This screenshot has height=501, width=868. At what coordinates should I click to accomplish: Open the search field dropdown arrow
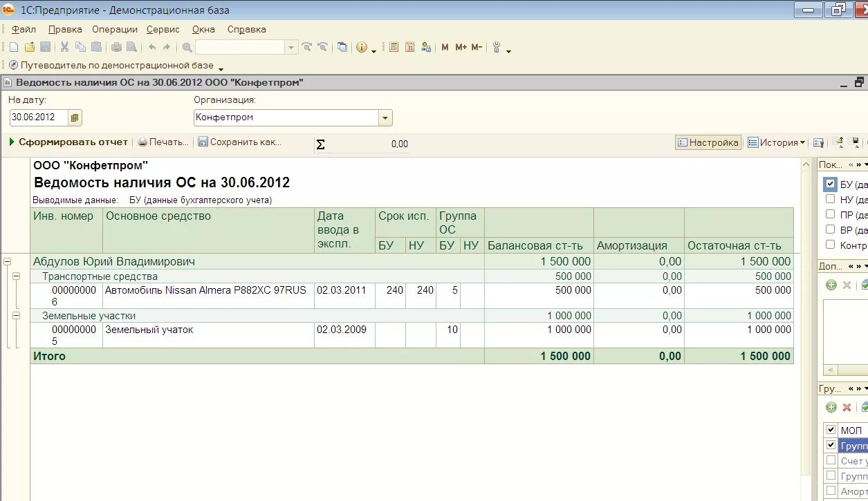click(291, 48)
